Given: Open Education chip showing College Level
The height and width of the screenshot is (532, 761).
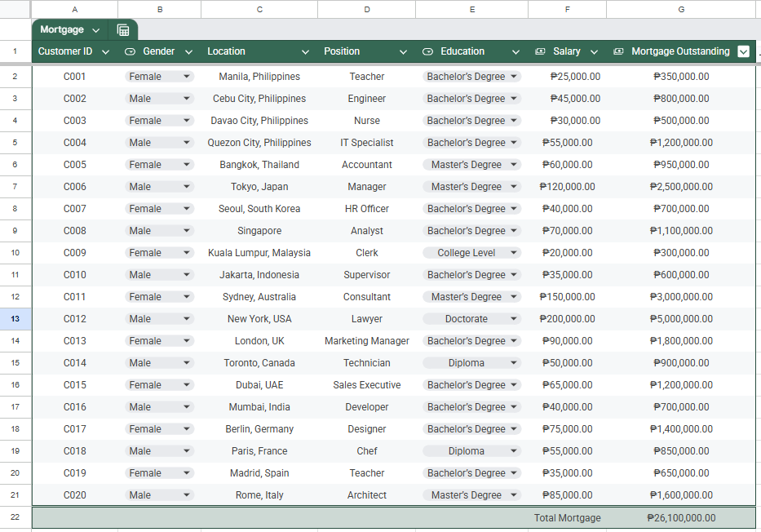Looking at the screenshot, I should (471, 253).
